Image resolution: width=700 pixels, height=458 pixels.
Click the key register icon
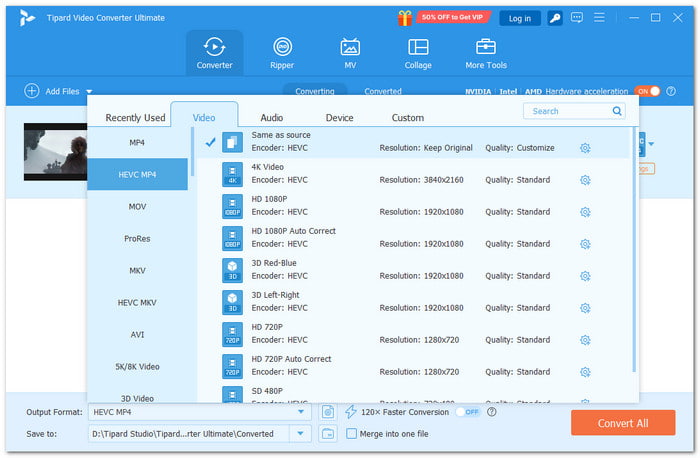[x=554, y=18]
